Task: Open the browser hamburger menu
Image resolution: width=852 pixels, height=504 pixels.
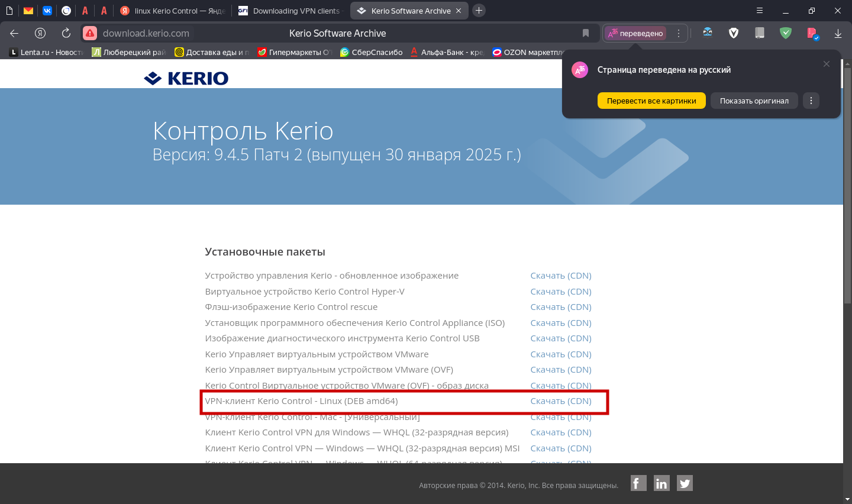Action: coord(760,11)
